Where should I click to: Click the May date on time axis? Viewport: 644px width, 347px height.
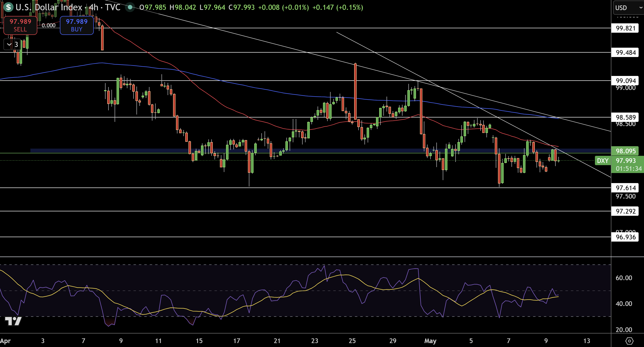(430, 341)
